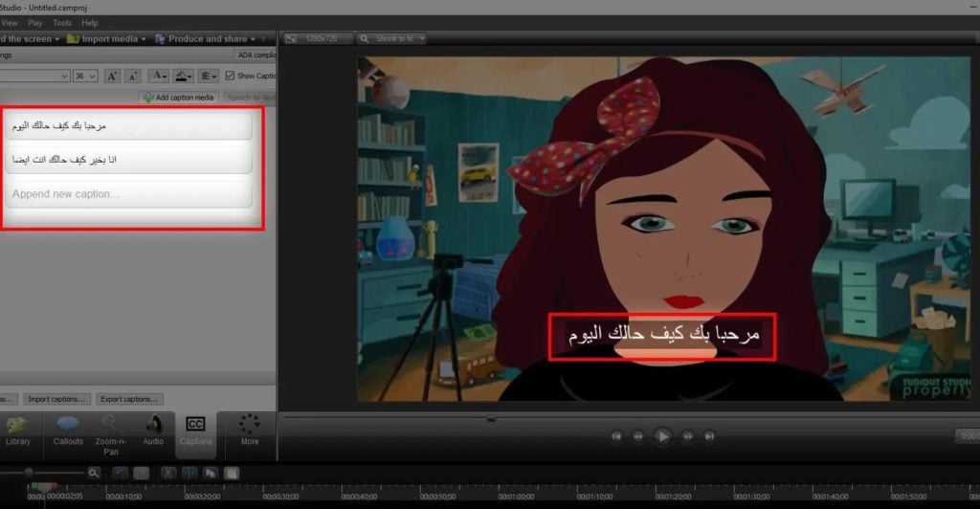Click the timeline playhead marker
This screenshot has height=509, width=980.
[x=44, y=487]
